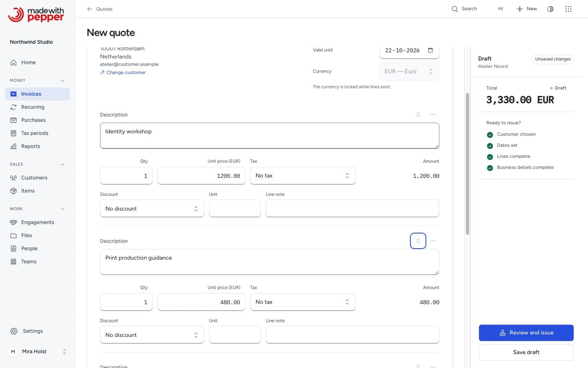Open Tax periods in sidebar
588x368 pixels.
coord(38,133)
